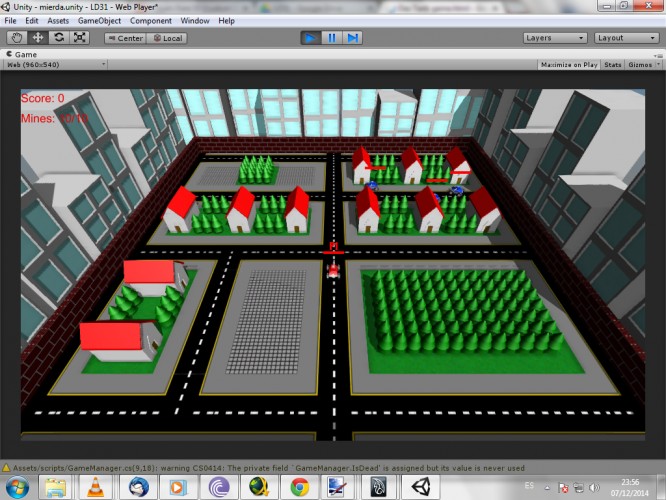Show hidden system tray icons

pyautogui.click(x=547, y=488)
